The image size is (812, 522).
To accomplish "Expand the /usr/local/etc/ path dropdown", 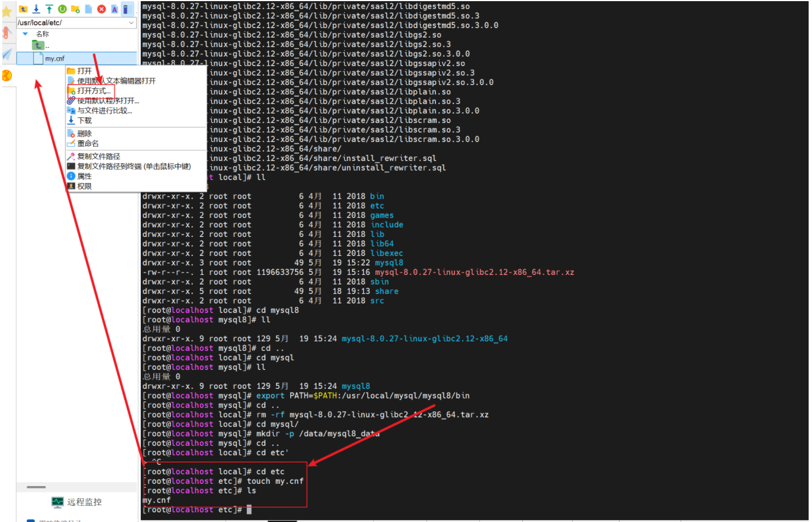I will pos(131,22).
